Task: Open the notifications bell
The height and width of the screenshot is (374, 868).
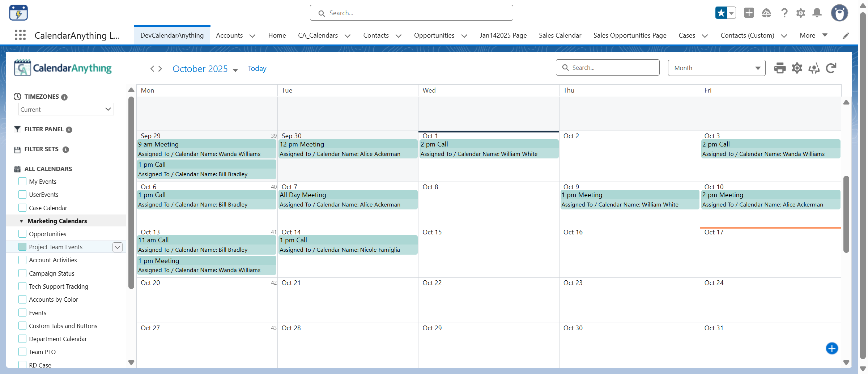Action: (817, 13)
